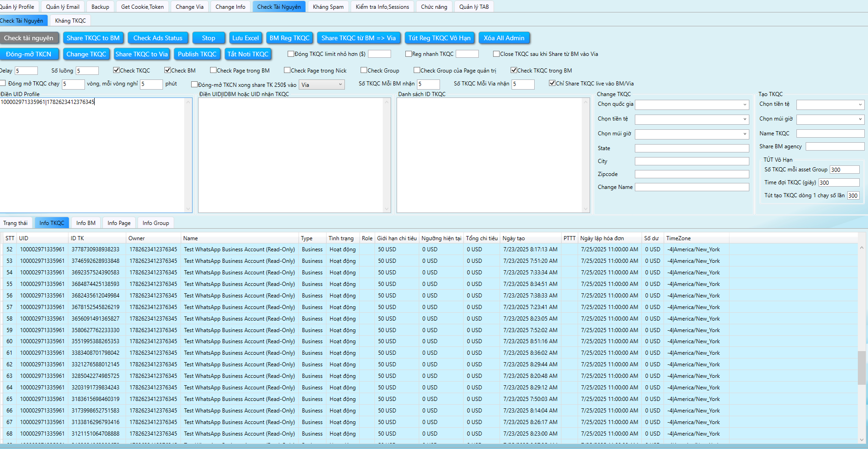Switch to the Info BM tab

(86, 223)
